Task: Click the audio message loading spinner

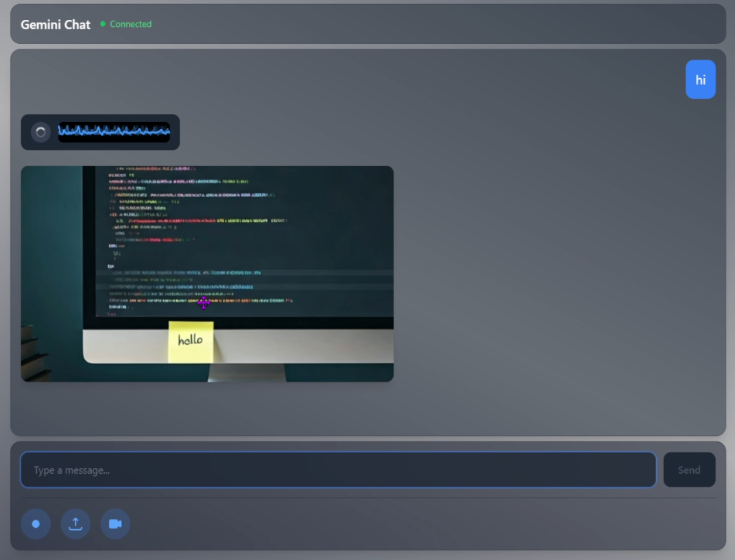Action: (40, 132)
